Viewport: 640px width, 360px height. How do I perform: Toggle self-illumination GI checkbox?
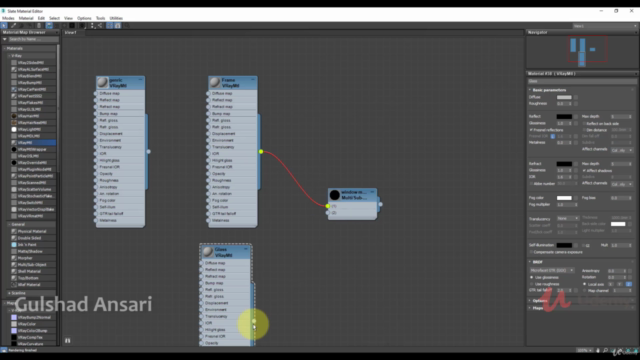[x=583, y=245]
